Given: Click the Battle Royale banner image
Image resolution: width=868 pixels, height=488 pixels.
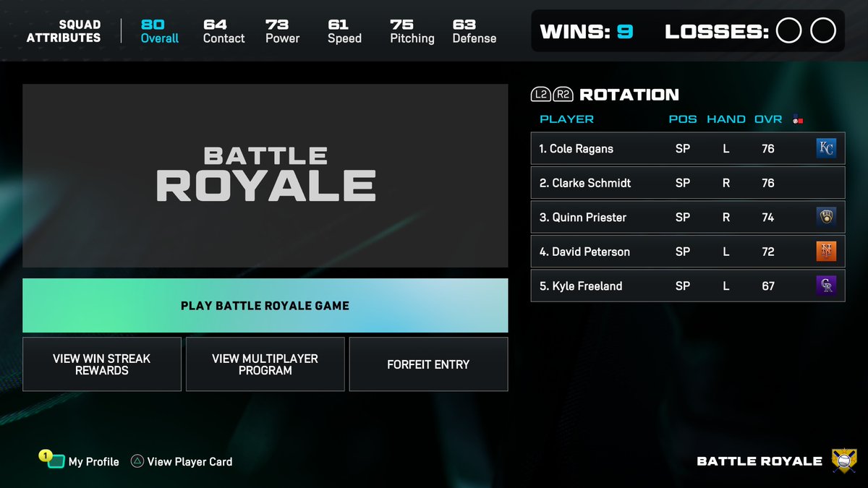Looking at the screenshot, I should click(265, 176).
